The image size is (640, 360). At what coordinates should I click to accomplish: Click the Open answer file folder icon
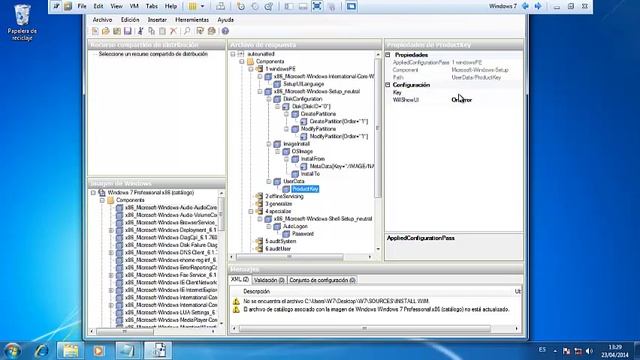[x=106, y=31]
